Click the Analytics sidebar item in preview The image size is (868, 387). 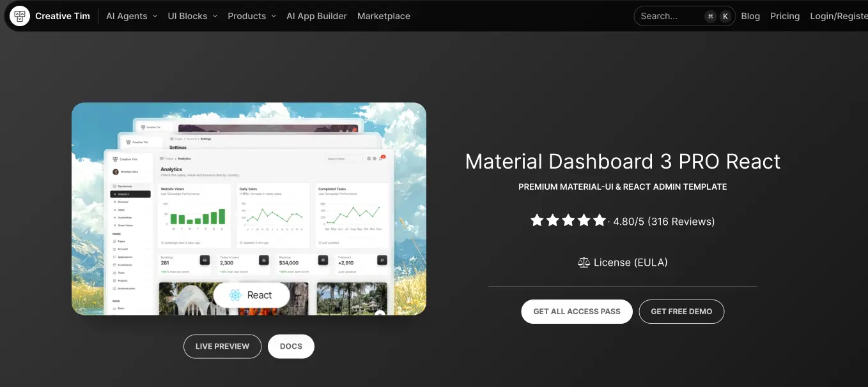130,193
